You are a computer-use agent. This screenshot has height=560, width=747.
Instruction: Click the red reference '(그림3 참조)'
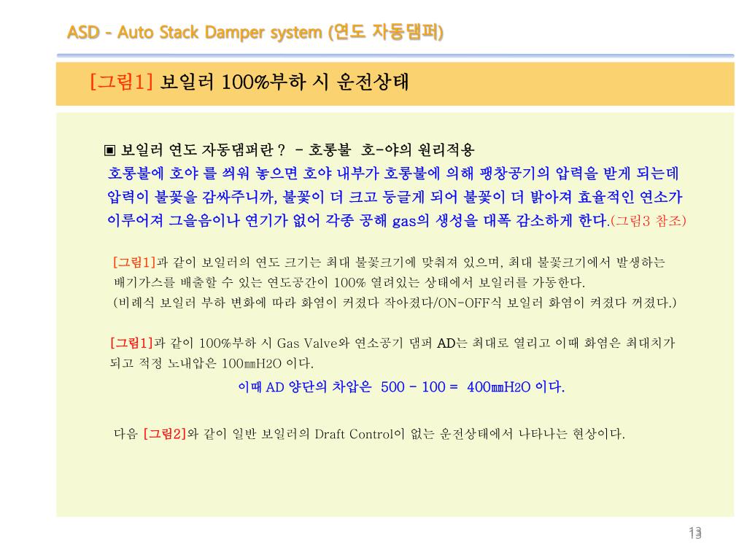pos(649,221)
